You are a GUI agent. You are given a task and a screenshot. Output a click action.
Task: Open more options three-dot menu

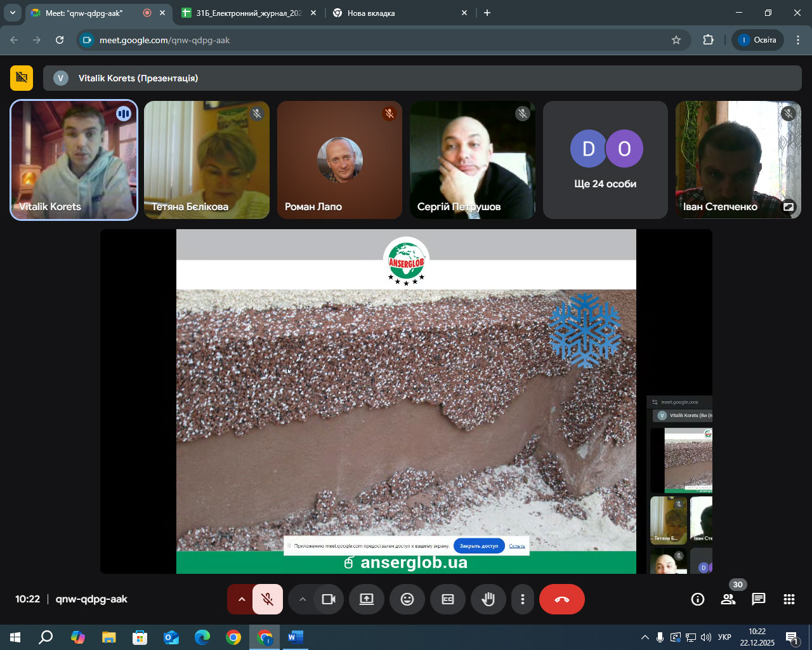coord(522,599)
